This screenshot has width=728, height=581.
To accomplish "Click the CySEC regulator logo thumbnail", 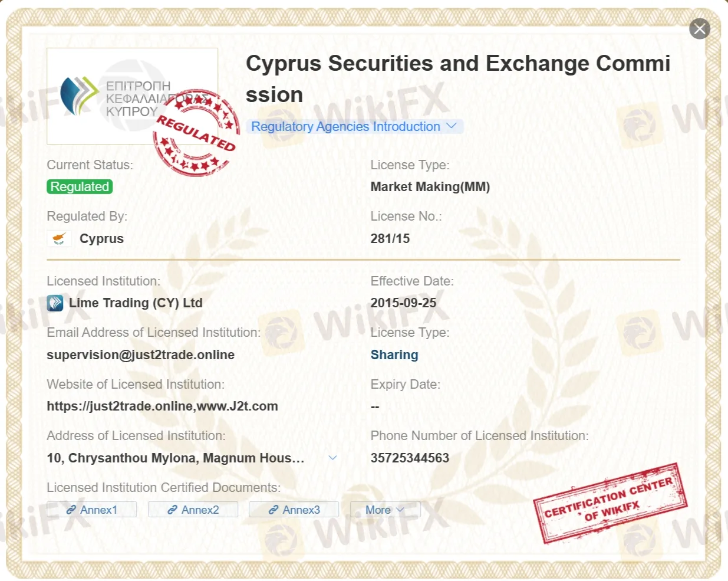I will (x=132, y=96).
